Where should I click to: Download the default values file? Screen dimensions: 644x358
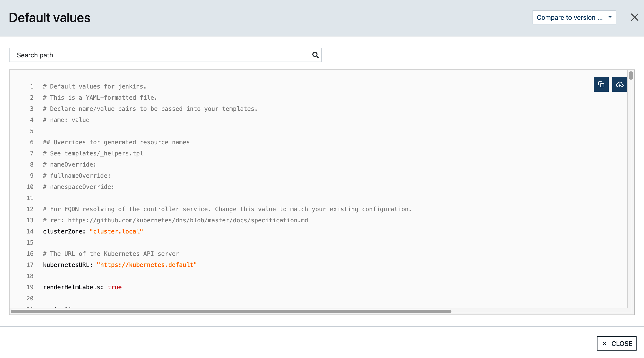(x=620, y=84)
